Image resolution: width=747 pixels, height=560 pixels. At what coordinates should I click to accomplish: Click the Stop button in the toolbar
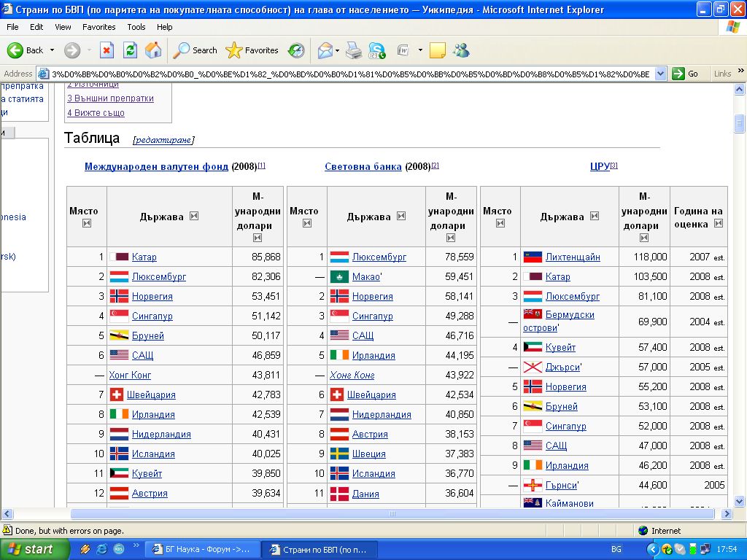107,50
